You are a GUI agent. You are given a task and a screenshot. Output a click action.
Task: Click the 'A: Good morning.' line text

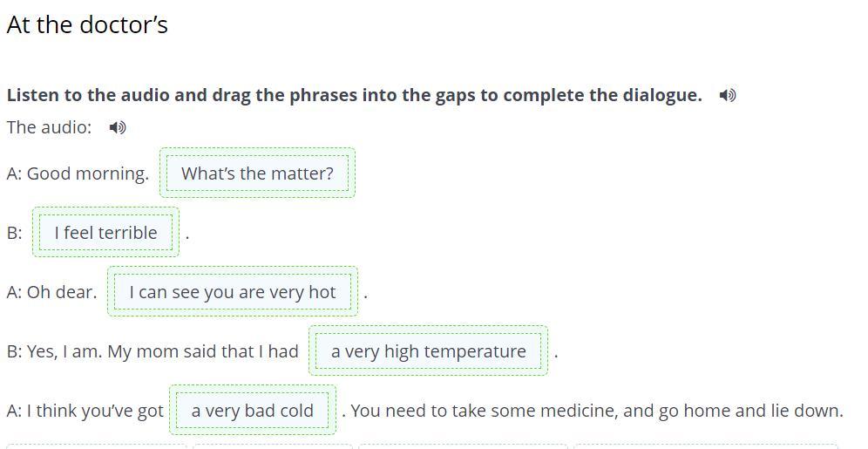point(78,173)
